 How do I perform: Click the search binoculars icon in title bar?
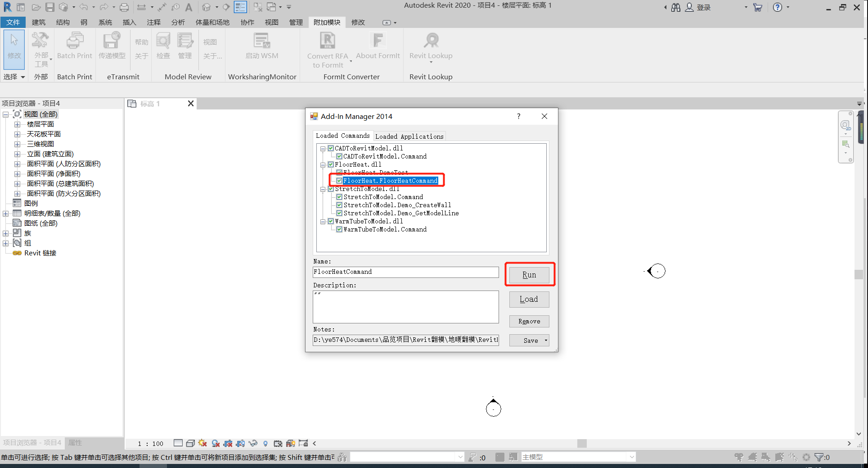coord(676,7)
